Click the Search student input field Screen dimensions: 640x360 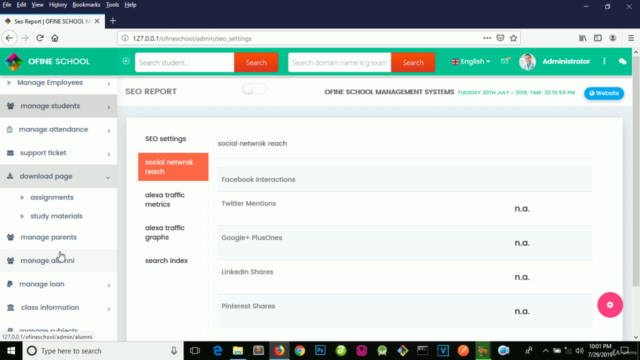coord(184,62)
